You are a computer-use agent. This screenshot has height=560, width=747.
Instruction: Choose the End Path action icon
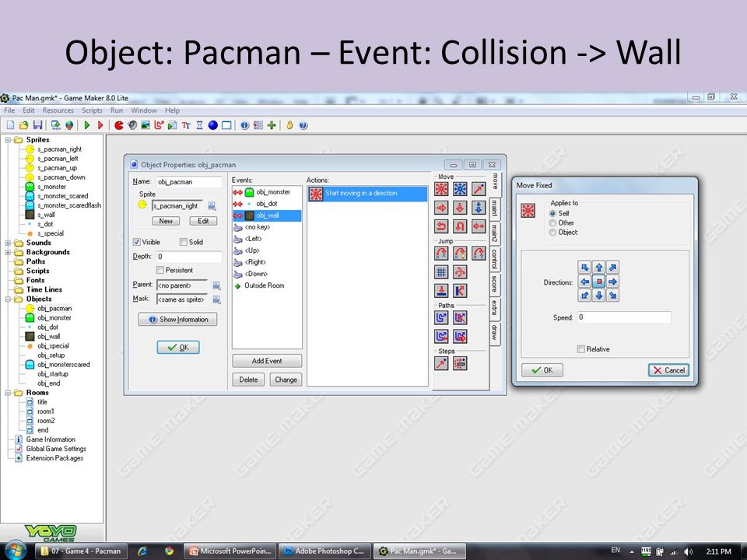[x=460, y=317]
